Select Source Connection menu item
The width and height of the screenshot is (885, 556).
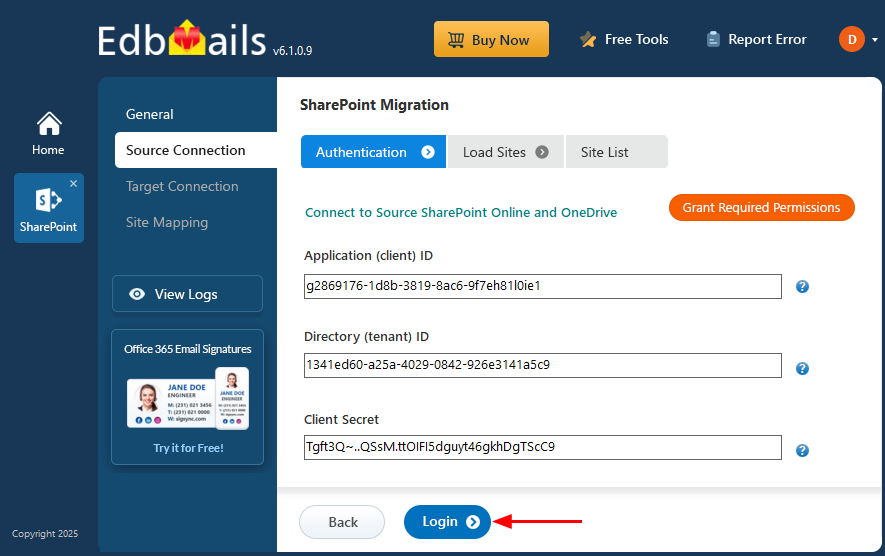pos(196,150)
